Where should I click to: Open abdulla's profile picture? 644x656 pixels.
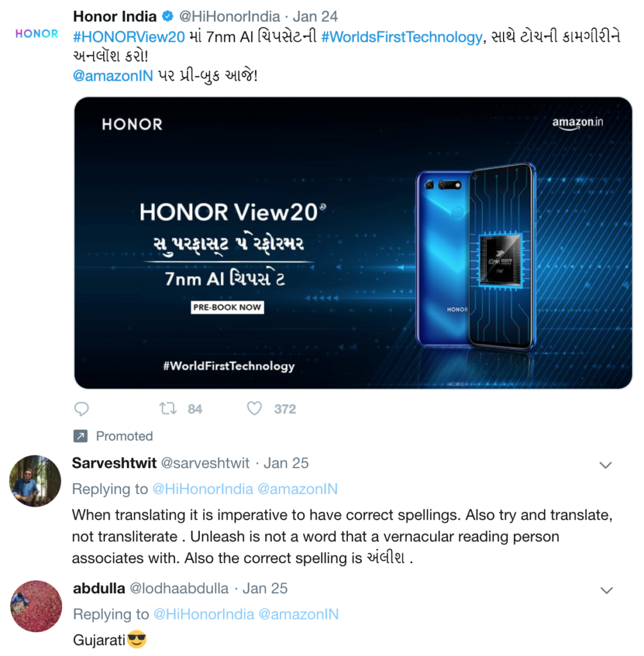(37, 606)
